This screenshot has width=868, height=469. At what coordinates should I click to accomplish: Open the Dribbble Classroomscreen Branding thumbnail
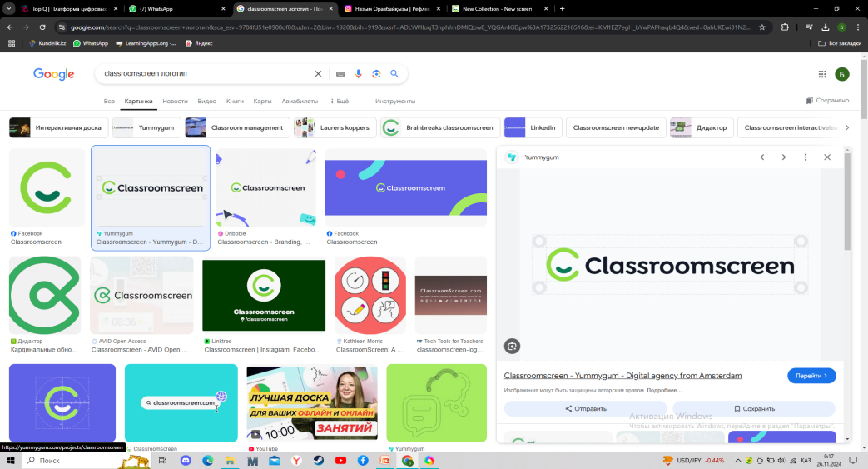[x=265, y=187]
